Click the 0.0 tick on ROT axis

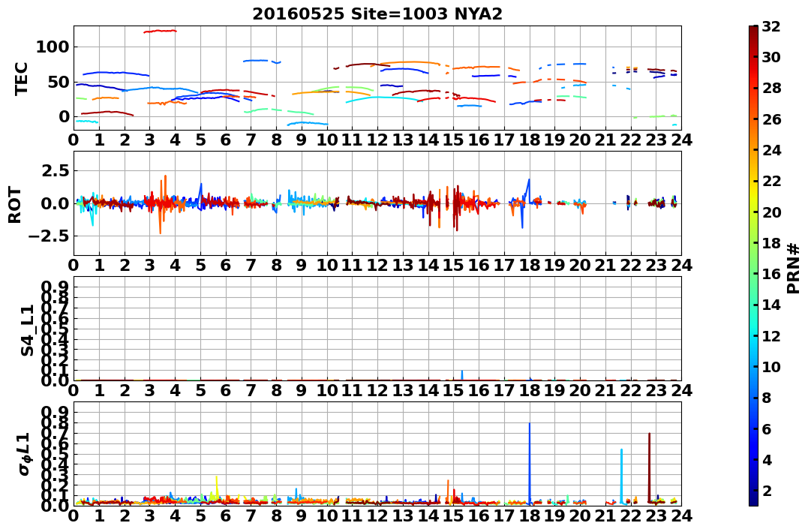click(55, 203)
